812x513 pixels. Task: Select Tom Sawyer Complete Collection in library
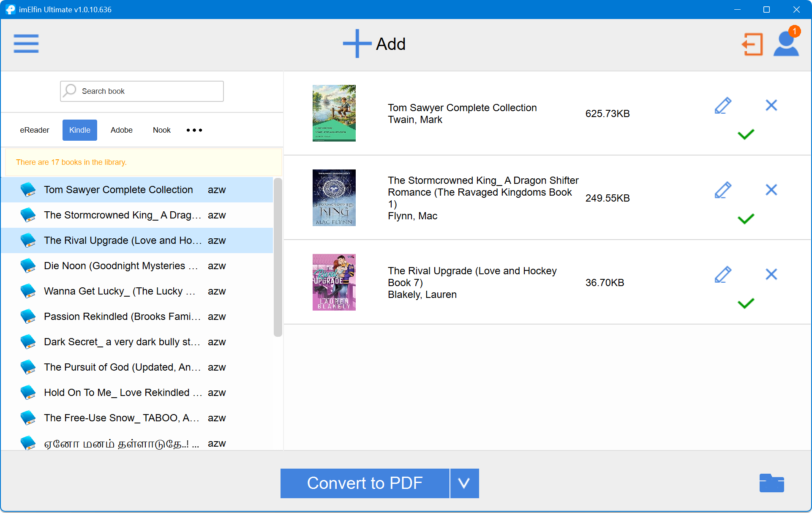click(x=137, y=190)
